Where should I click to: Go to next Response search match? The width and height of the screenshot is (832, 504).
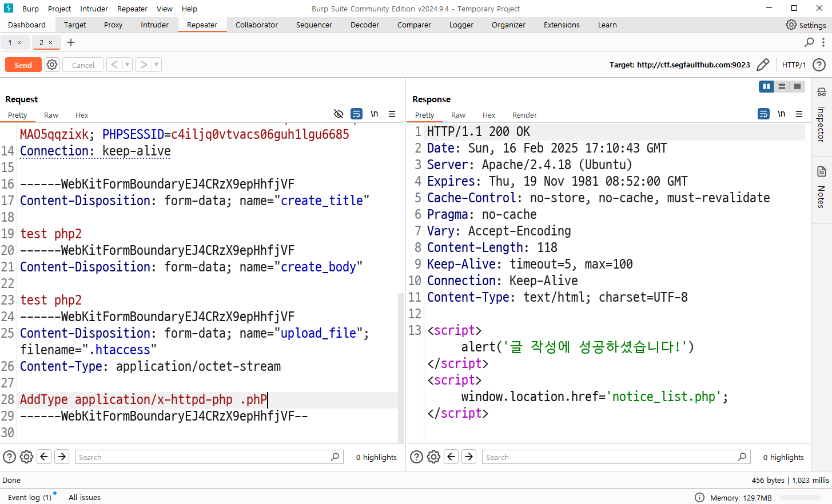pyautogui.click(x=469, y=457)
